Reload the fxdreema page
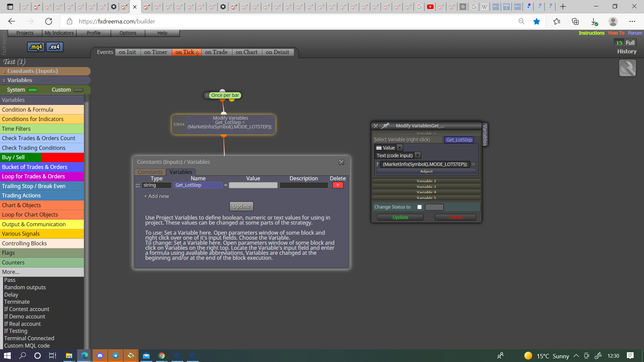This screenshot has width=644, height=362. (x=49, y=21)
